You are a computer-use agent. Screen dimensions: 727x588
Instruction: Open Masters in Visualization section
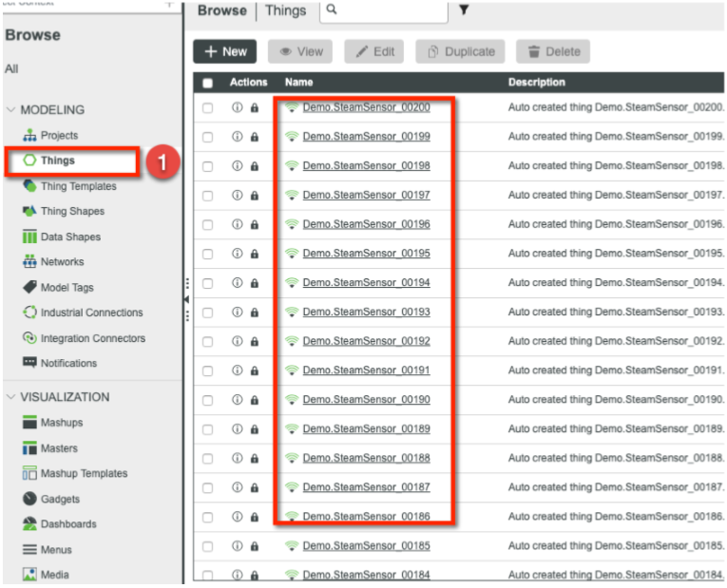click(50, 448)
